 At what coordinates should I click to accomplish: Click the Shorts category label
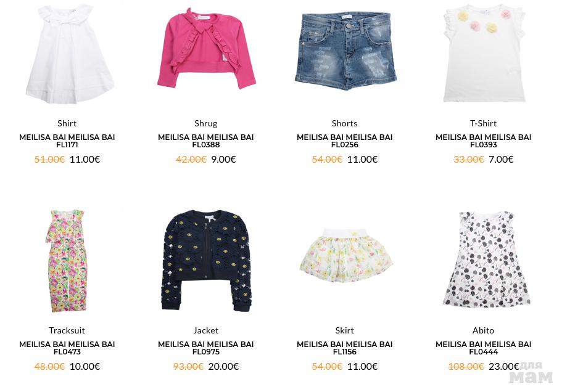point(344,123)
